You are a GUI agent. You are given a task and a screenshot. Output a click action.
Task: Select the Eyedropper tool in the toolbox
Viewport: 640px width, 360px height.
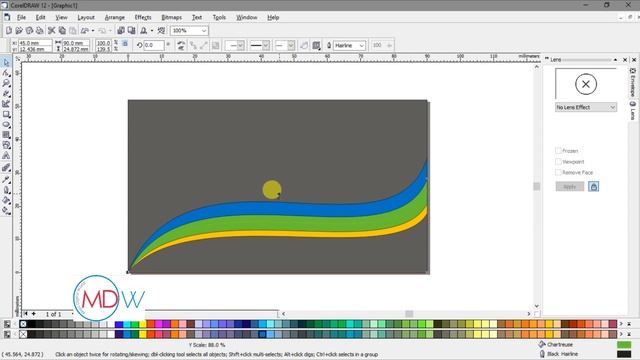point(6,180)
